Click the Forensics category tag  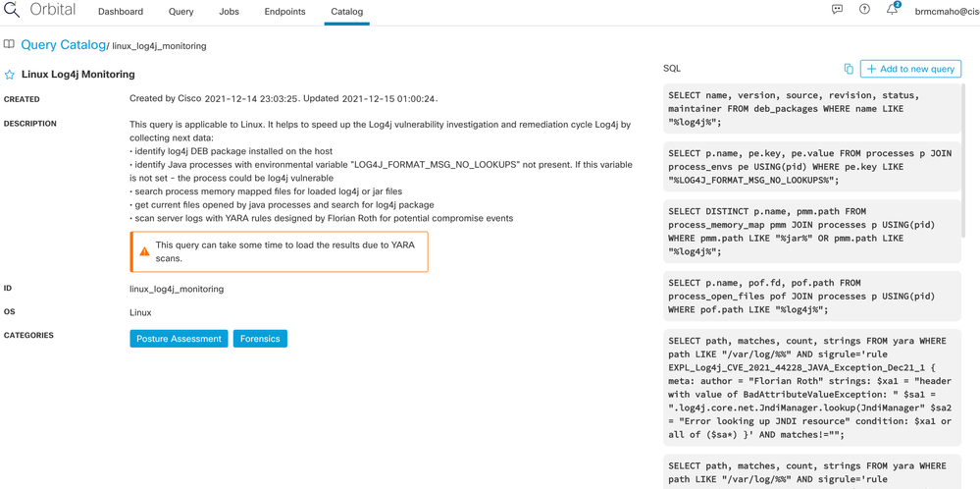pyautogui.click(x=260, y=339)
